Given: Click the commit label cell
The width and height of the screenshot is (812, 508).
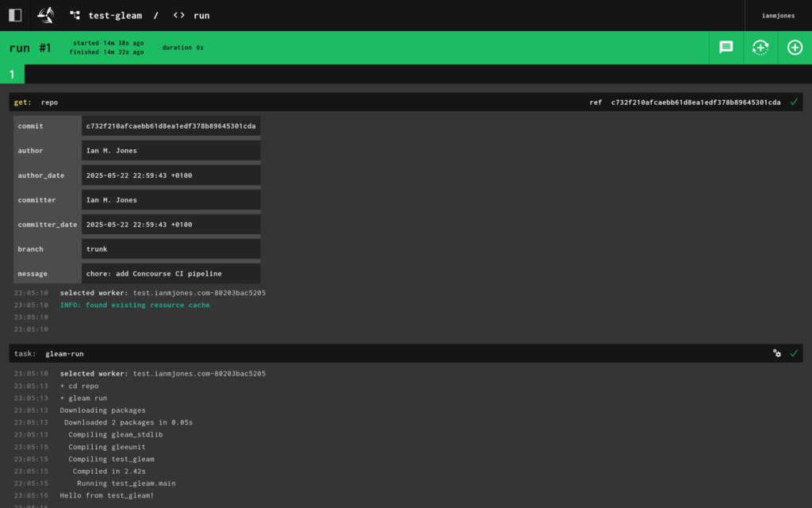Looking at the screenshot, I should [x=47, y=126].
